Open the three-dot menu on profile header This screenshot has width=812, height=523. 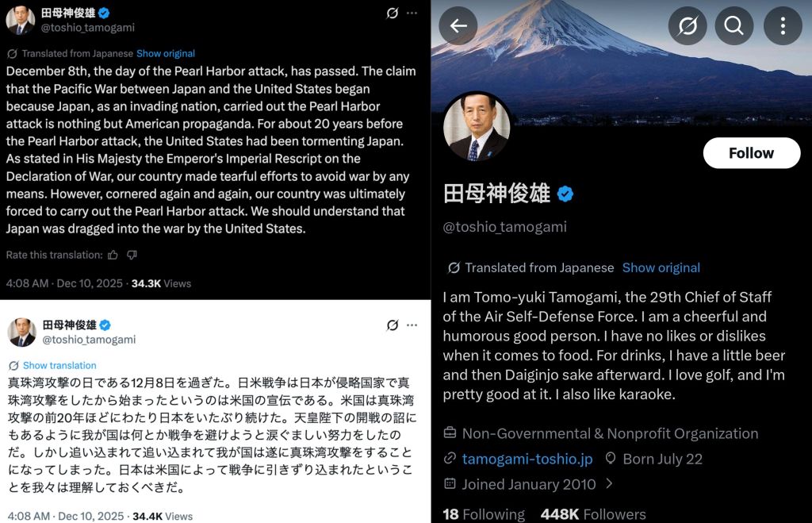tap(783, 25)
